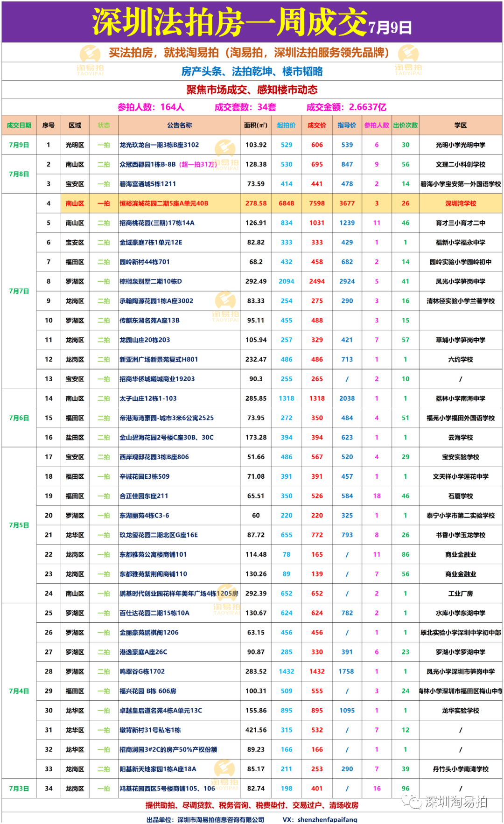Select listing 墩背新村31号私宅1栋
The image size is (504, 824).
click(150, 730)
